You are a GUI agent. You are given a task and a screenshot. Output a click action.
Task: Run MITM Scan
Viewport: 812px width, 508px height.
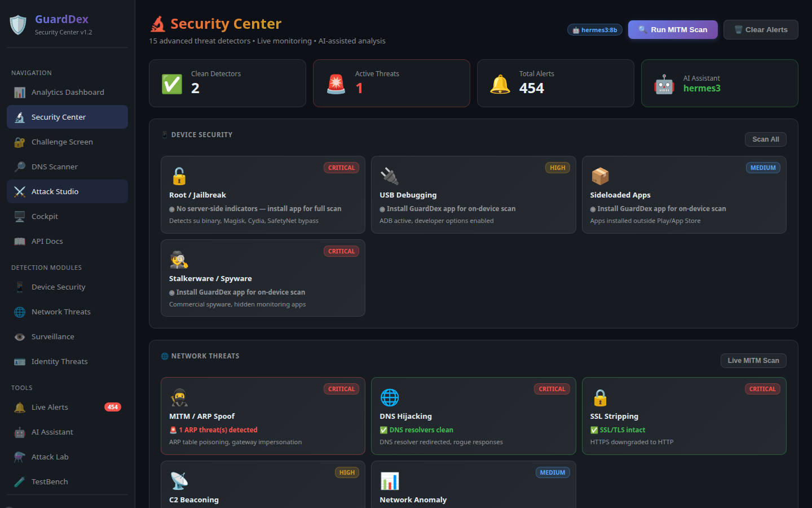tap(673, 30)
